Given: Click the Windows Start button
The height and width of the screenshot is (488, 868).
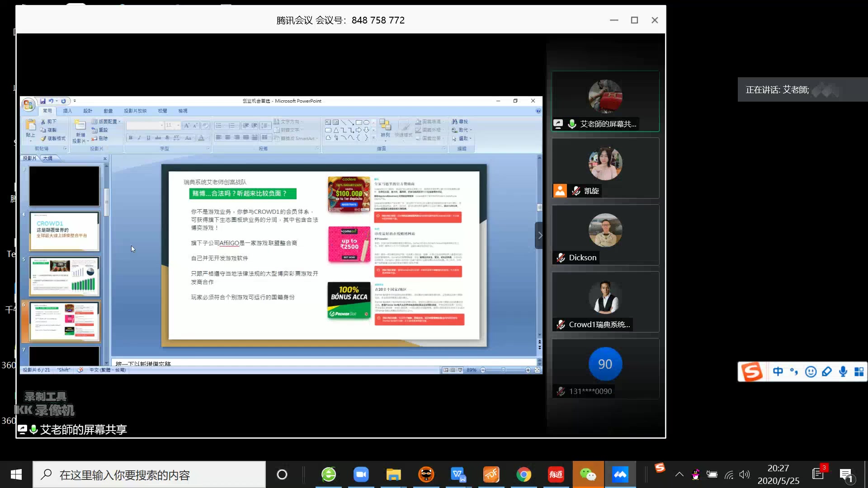Looking at the screenshot, I should pos(16,474).
